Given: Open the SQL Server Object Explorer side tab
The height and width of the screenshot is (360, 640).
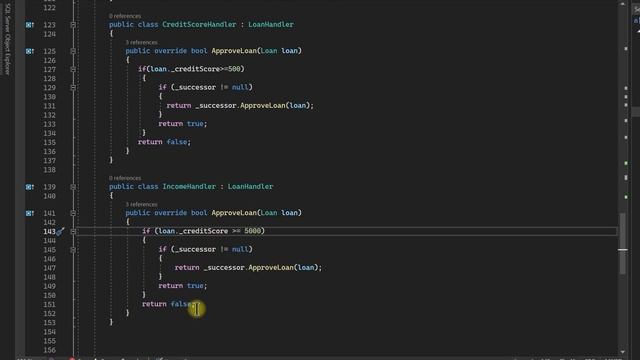Looking at the screenshot, I should pos(7,39).
